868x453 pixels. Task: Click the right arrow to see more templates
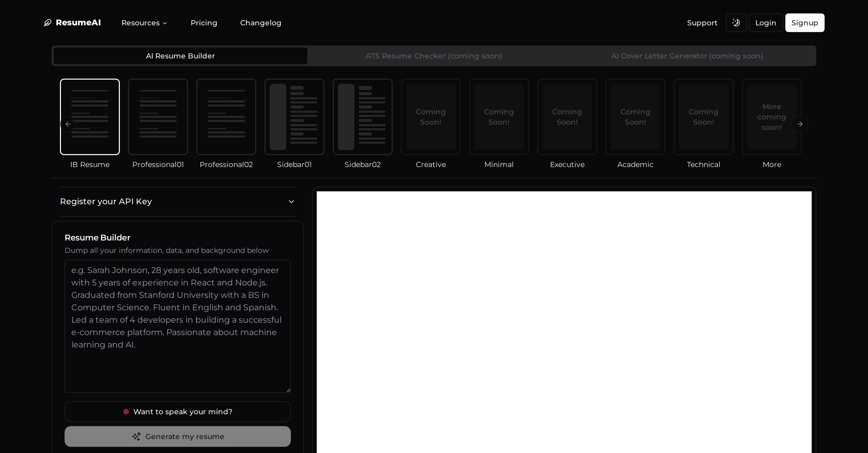coord(800,124)
